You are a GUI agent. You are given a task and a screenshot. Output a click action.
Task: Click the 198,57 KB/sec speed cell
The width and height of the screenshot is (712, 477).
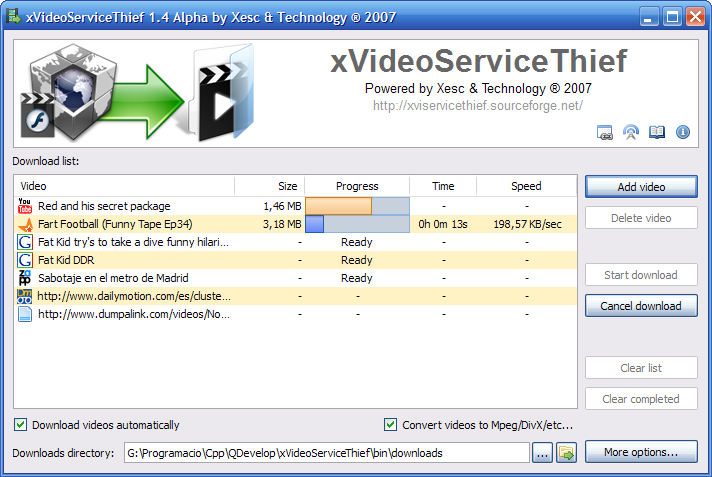[x=527, y=224]
